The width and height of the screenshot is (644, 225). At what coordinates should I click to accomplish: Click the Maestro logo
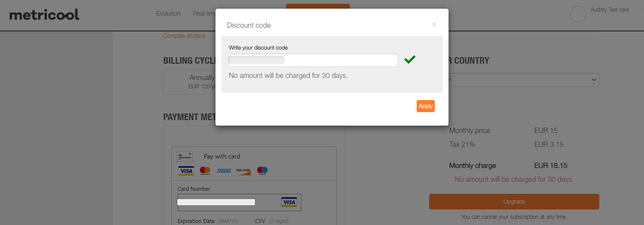pyautogui.click(x=262, y=170)
